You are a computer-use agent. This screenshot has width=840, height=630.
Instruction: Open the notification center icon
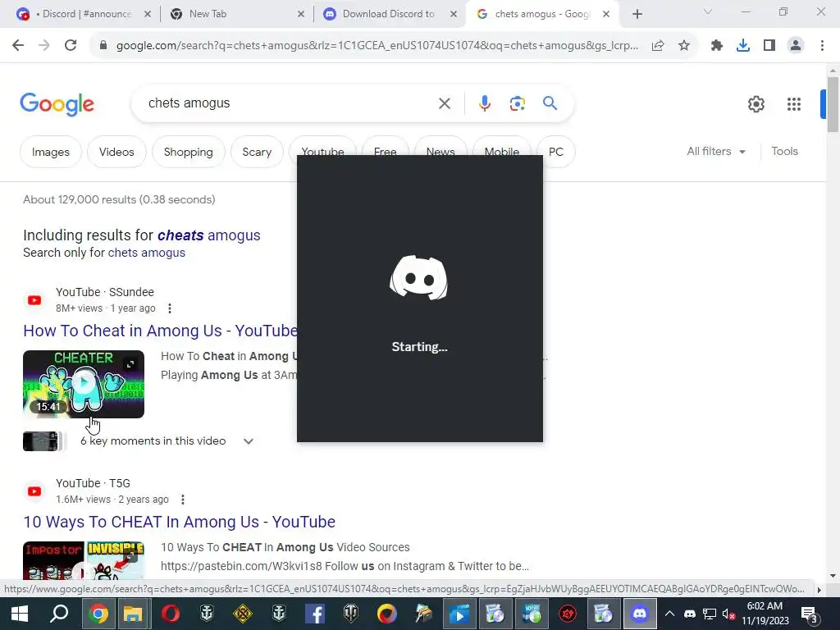point(809,614)
